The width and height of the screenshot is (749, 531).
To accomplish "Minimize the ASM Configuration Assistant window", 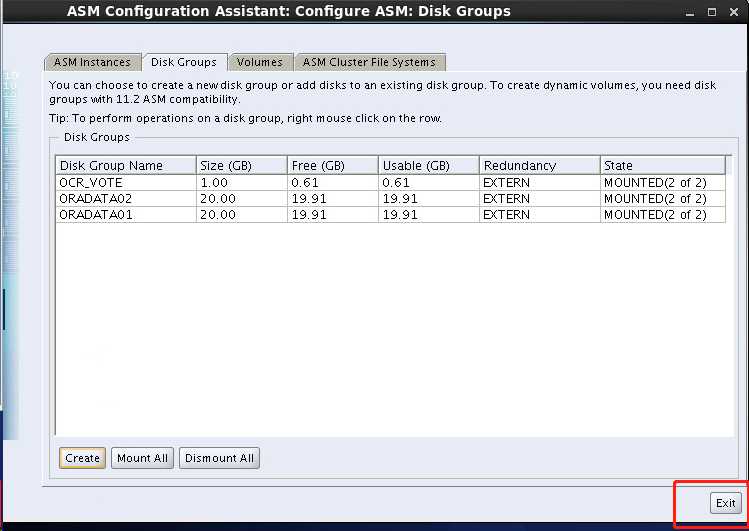I will pyautogui.click(x=689, y=12).
